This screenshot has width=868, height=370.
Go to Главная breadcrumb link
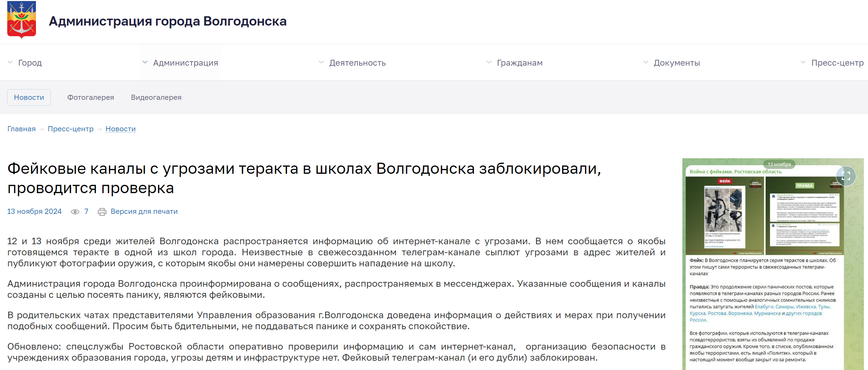(21, 129)
